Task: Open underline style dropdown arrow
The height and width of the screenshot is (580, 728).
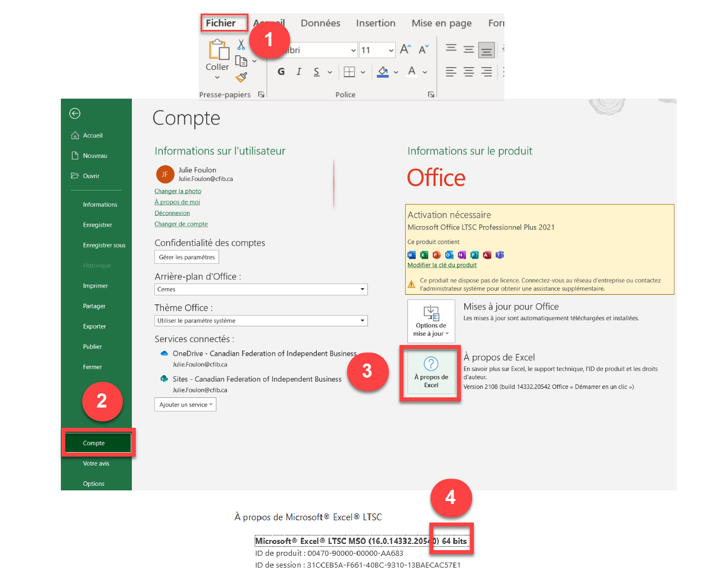Action: click(x=330, y=72)
